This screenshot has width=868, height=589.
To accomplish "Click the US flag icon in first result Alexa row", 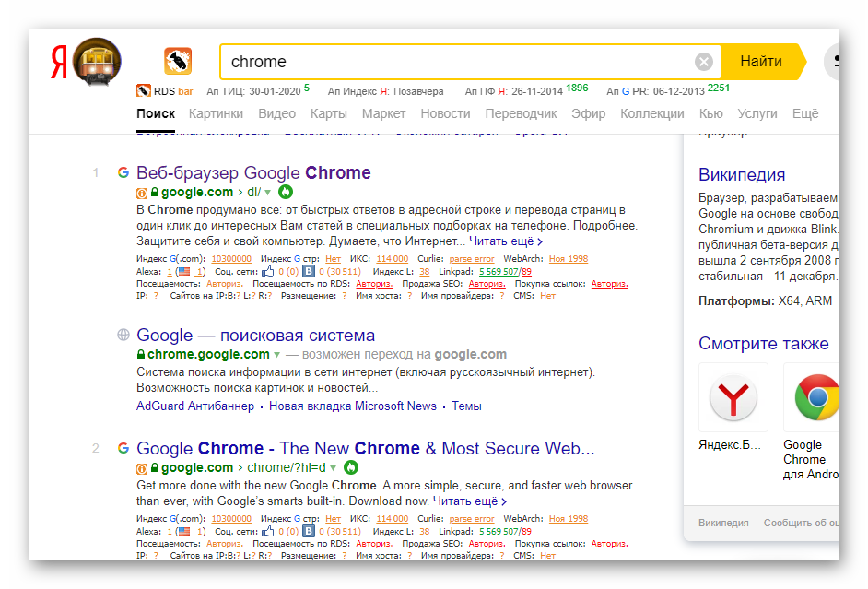I will click(184, 272).
